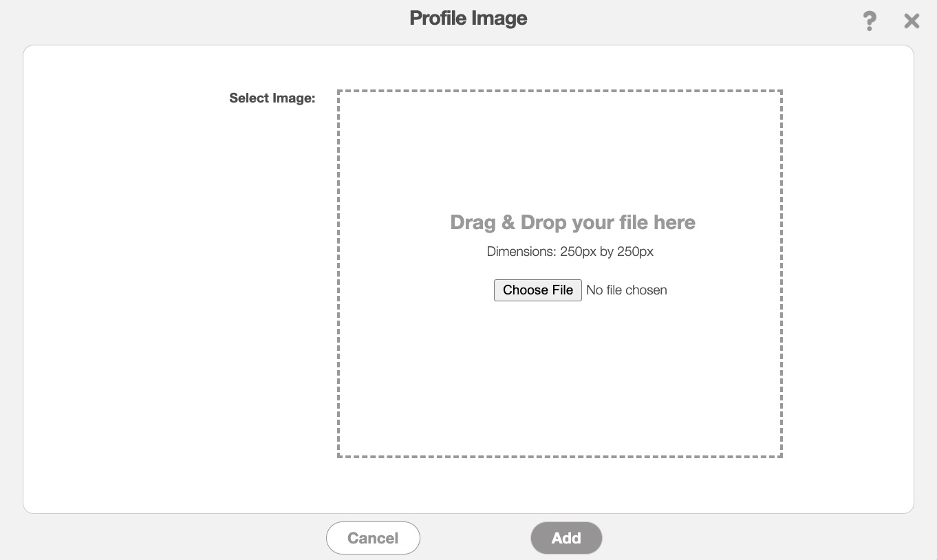Dismiss the dialog with the X icon
The width and height of the screenshot is (937, 560).
click(x=912, y=21)
